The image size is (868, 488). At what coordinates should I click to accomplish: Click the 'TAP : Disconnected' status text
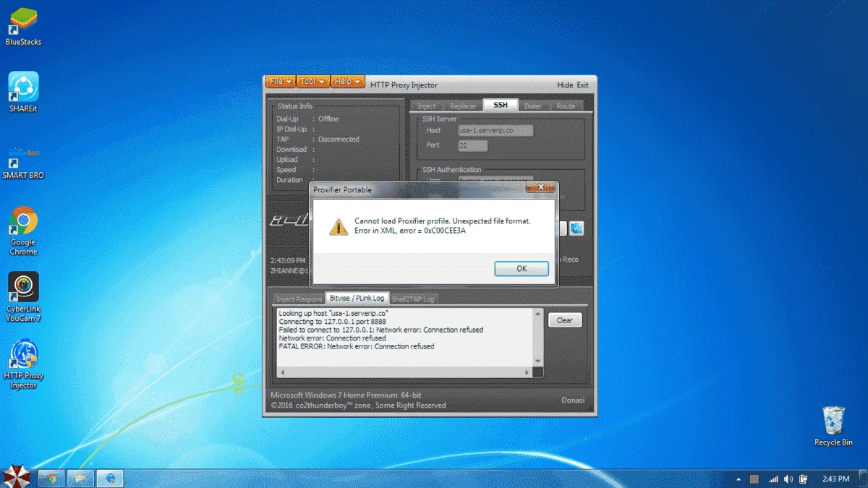318,139
